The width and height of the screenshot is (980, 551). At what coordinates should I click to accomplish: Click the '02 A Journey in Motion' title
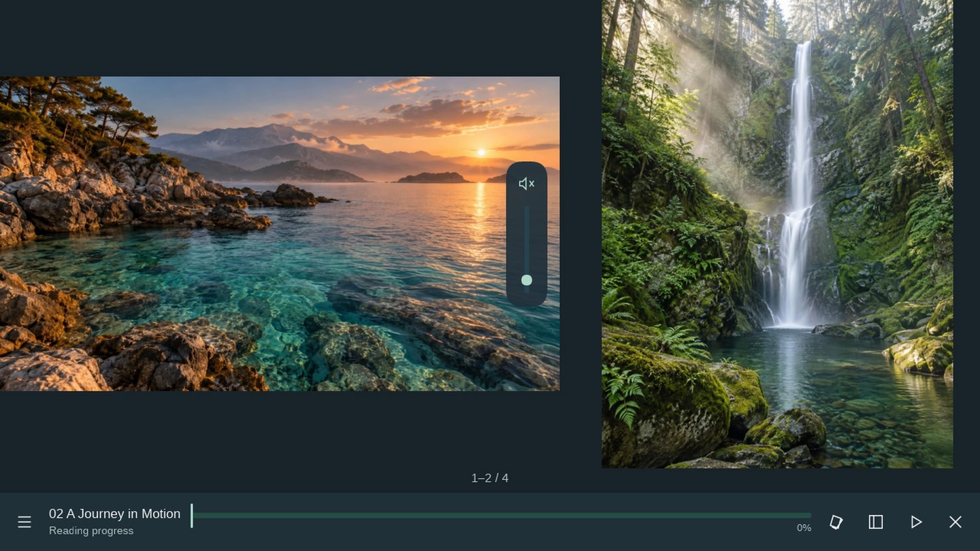[114, 514]
